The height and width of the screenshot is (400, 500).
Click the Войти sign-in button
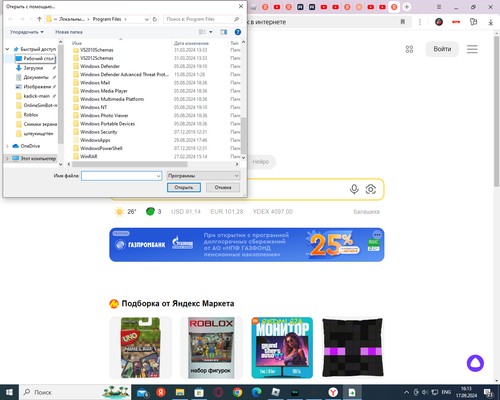click(442, 49)
